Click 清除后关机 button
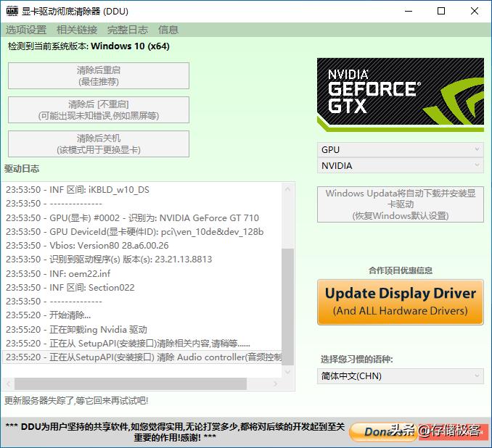Viewport: 492px width, 448px height. pos(99,144)
